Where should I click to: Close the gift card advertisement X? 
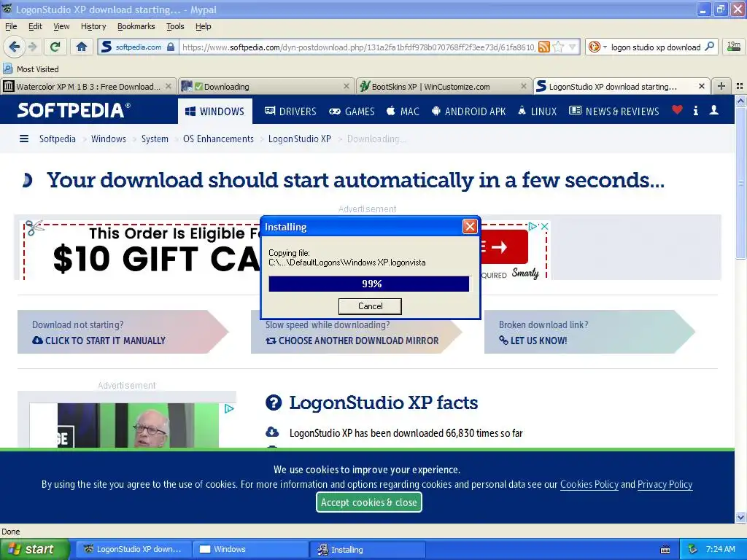[x=544, y=226]
